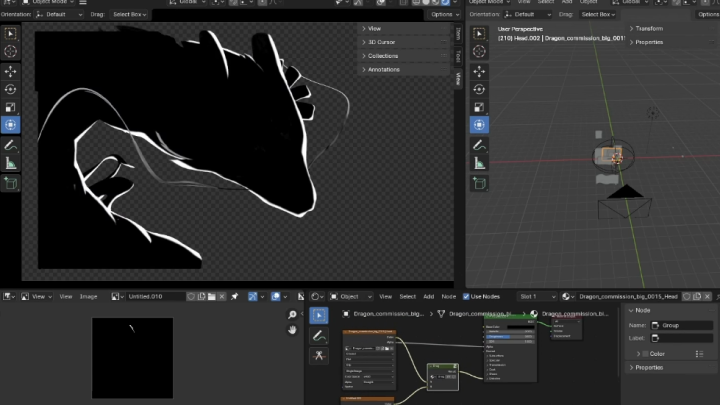720x405 pixels.
Task: Toggle Use Nodes checkbox
Action: pos(466,297)
